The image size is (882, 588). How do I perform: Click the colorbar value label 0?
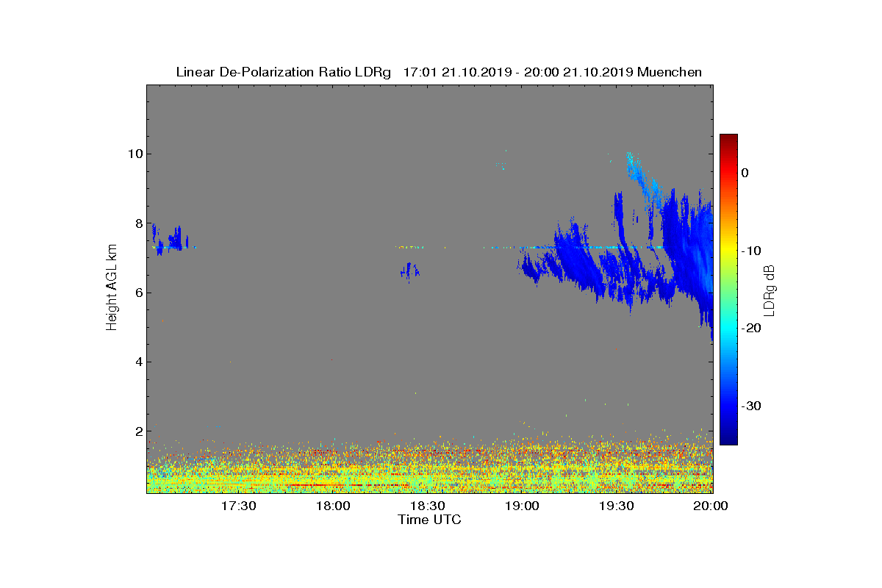tap(745, 173)
